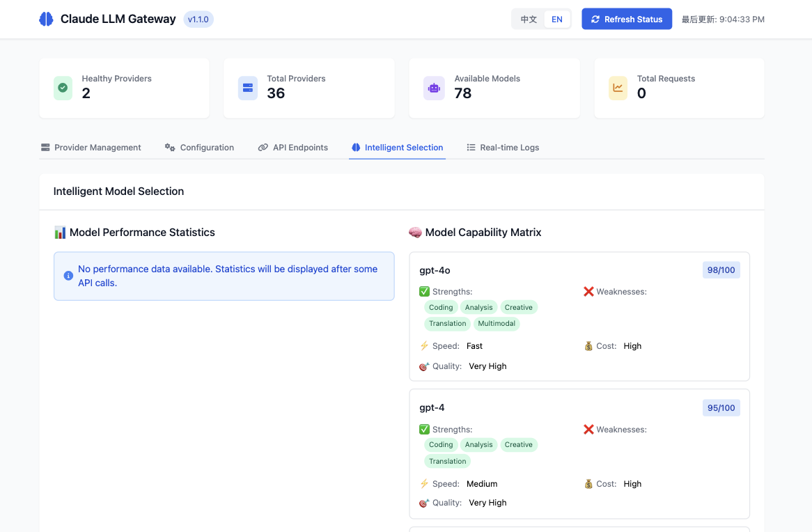Click the robot Available Models icon
Viewport: 812px width, 532px height.
coord(434,88)
